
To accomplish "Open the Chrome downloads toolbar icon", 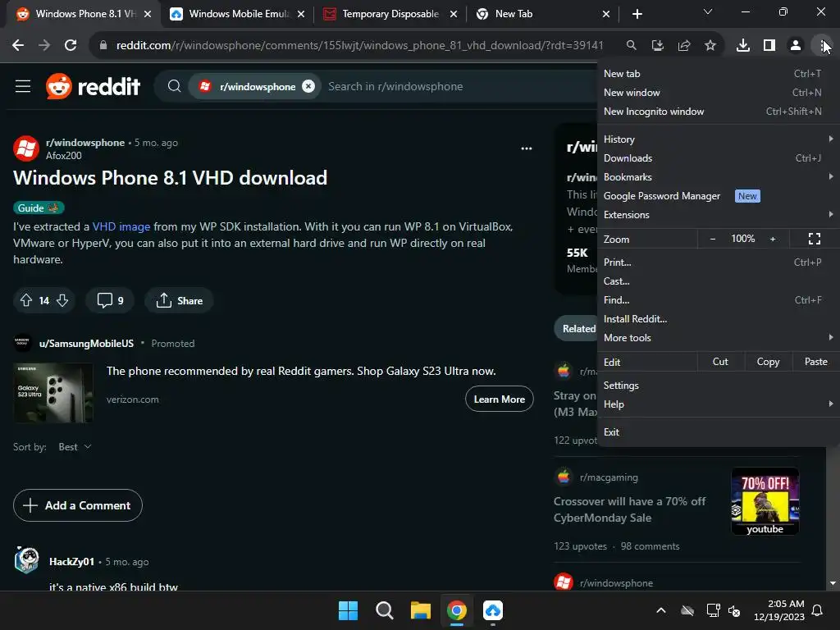I will click(x=743, y=46).
